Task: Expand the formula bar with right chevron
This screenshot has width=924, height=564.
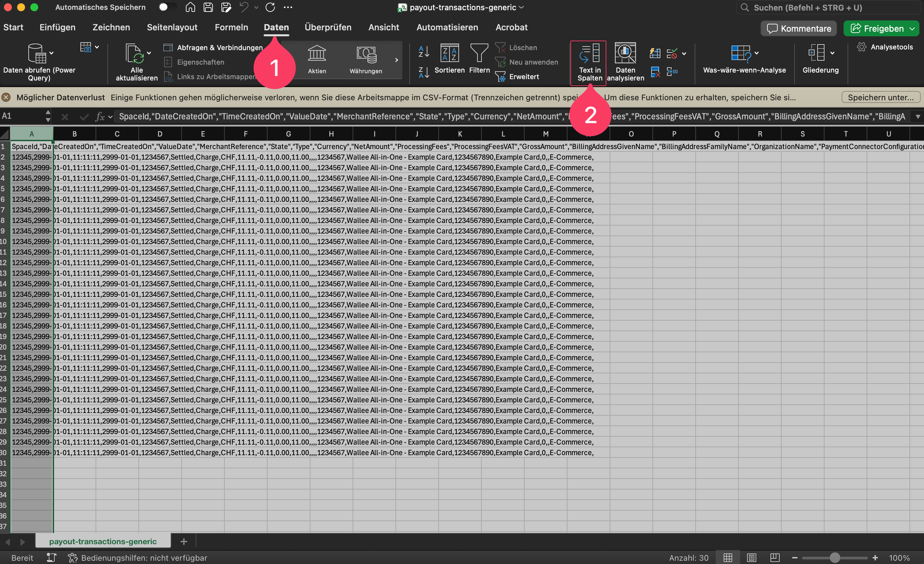Action: [x=918, y=117]
